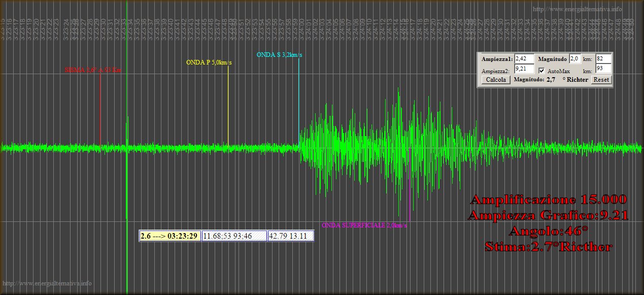Screen dimensions: 644x295
Task: Focus the Ampiezza2 input field
Action: 524,68
